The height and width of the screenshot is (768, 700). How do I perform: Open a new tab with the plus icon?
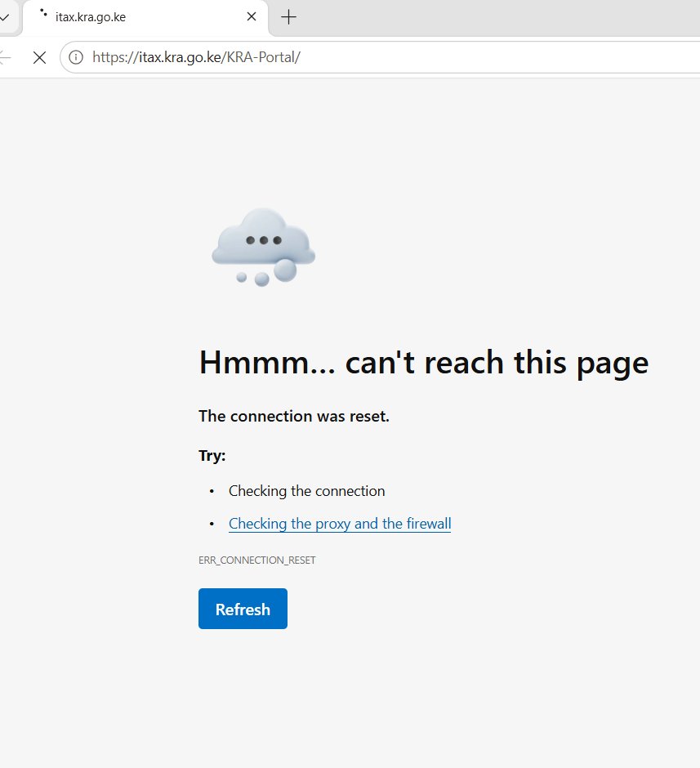(x=289, y=17)
